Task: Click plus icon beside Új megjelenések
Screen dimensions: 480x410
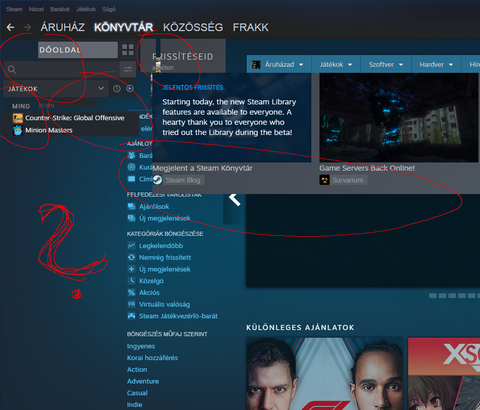Action: click(131, 269)
